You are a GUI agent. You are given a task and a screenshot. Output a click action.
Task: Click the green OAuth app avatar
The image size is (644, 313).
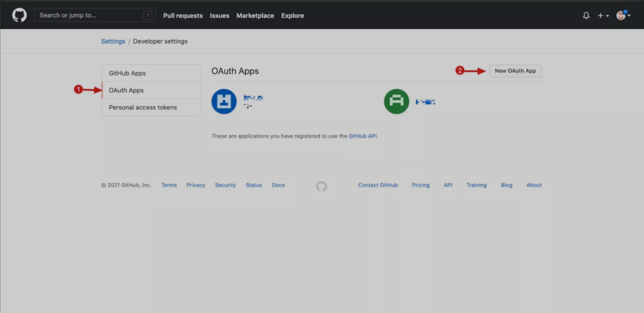click(396, 101)
